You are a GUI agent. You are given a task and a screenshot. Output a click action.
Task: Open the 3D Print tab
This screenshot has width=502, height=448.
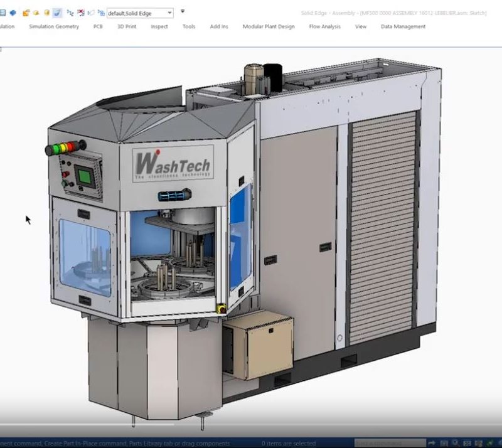127,26
